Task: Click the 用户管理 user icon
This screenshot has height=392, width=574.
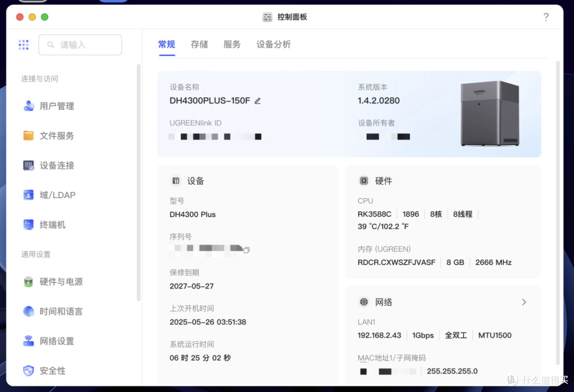Action: pyautogui.click(x=29, y=106)
